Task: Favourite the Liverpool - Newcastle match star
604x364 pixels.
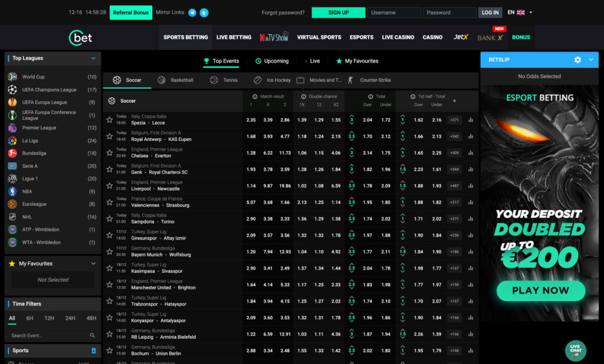Action: (109, 186)
